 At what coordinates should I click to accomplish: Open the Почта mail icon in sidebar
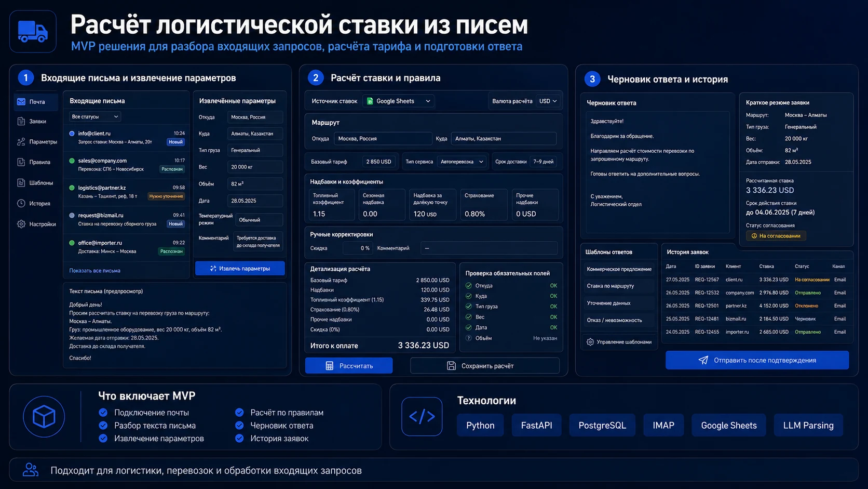(21, 102)
